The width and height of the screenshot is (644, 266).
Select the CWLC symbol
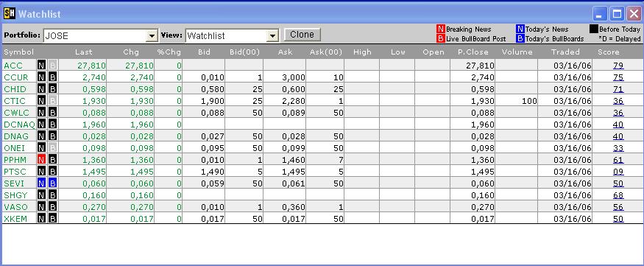[x=16, y=113]
